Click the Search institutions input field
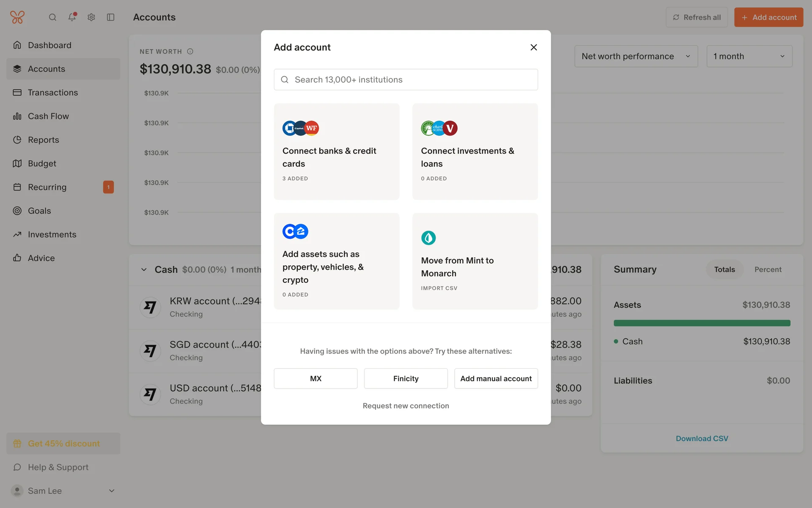812x508 pixels. pos(406,80)
